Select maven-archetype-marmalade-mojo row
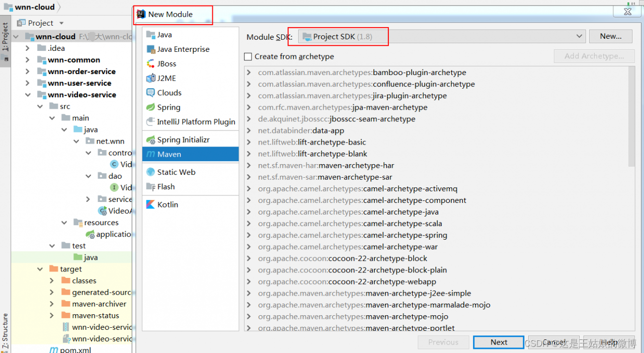Image resolution: width=644 pixels, height=353 pixels. tap(437, 305)
